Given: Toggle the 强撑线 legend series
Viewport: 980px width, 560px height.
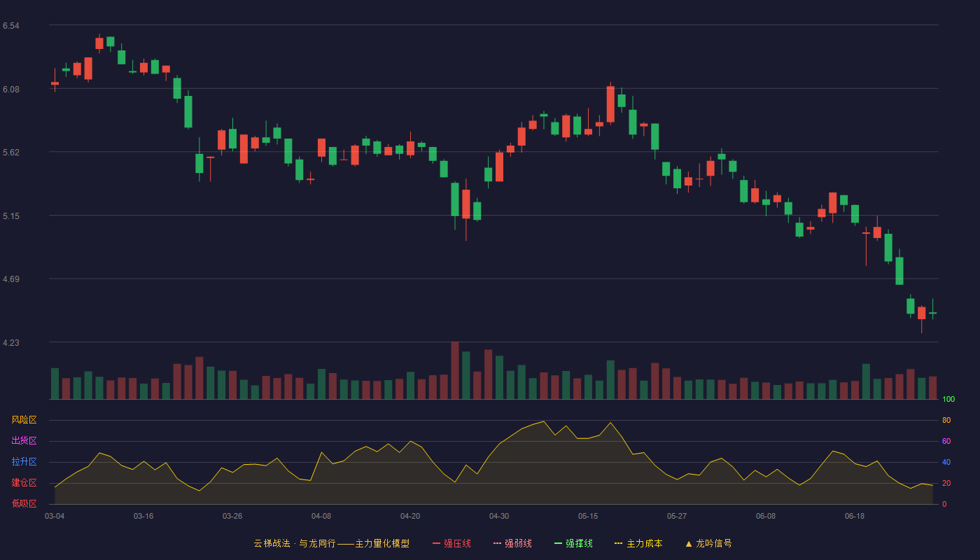Looking at the screenshot, I should pyautogui.click(x=573, y=543).
